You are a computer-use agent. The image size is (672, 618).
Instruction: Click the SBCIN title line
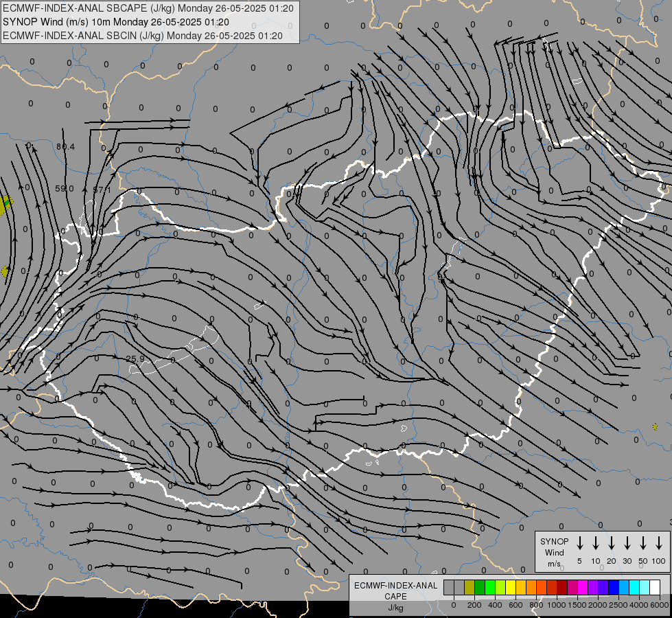tap(143, 36)
